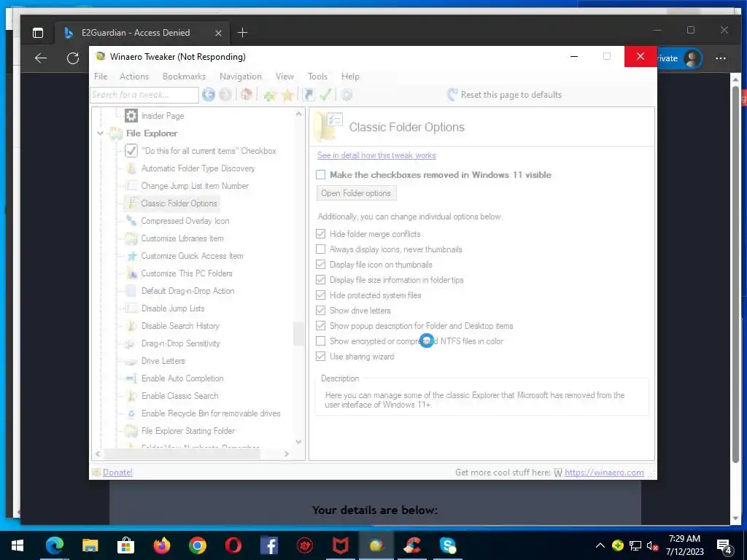
Task: Open the Navigation menu
Action: (241, 76)
